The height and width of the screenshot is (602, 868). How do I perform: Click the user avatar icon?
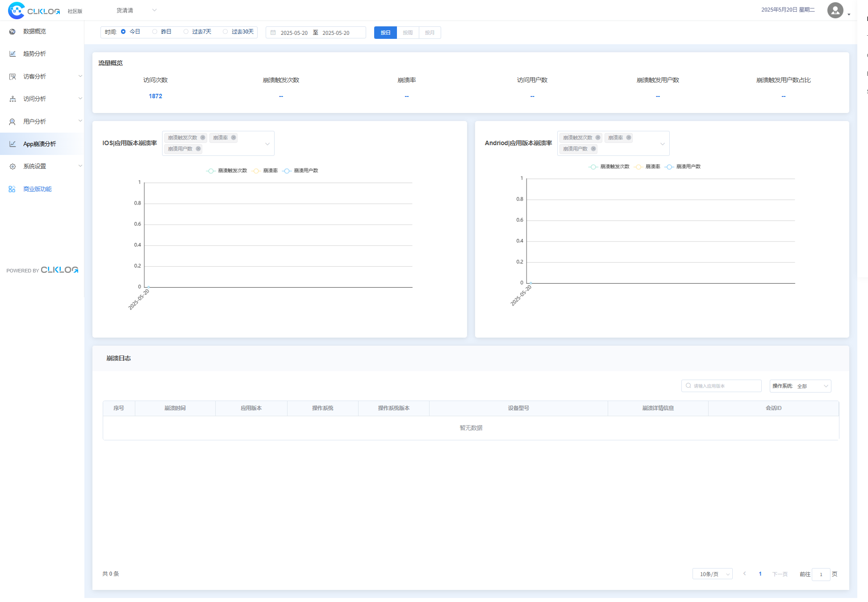(x=835, y=10)
